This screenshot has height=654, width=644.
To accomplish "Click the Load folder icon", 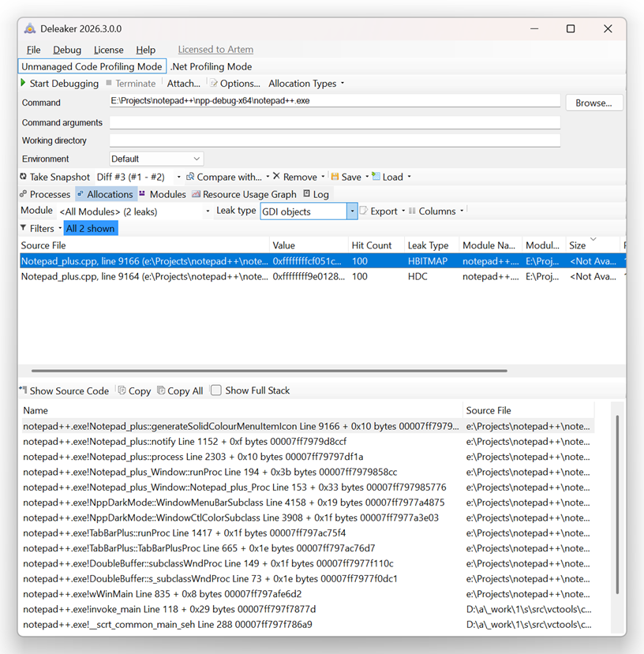I will coord(376,176).
